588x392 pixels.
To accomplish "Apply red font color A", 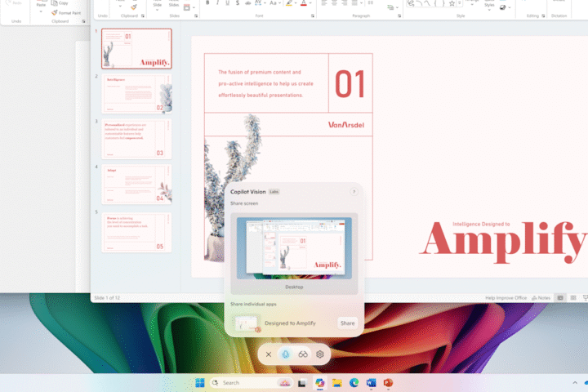I will tap(303, 3).
